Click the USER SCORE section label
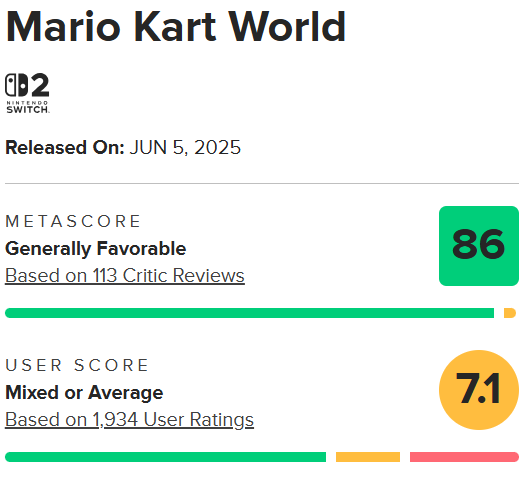This screenshot has height=478, width=532. (x=77, y=365)
